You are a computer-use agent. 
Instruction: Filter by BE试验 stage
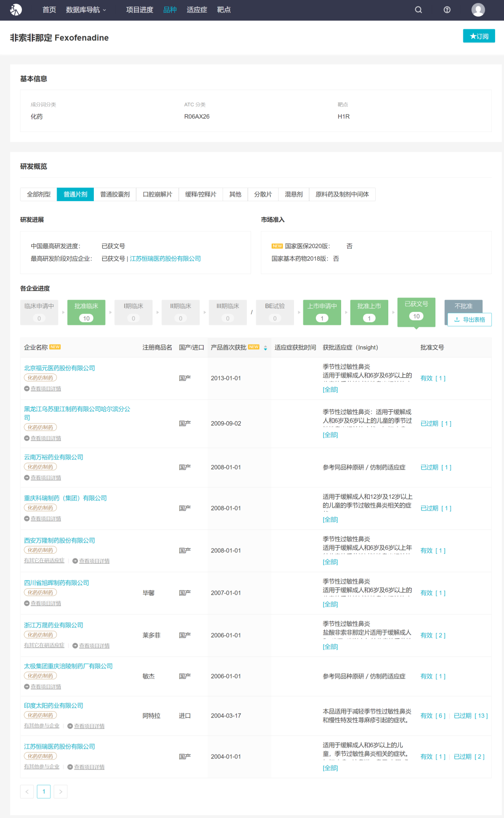pyautogui.click(x=275, y=312)
